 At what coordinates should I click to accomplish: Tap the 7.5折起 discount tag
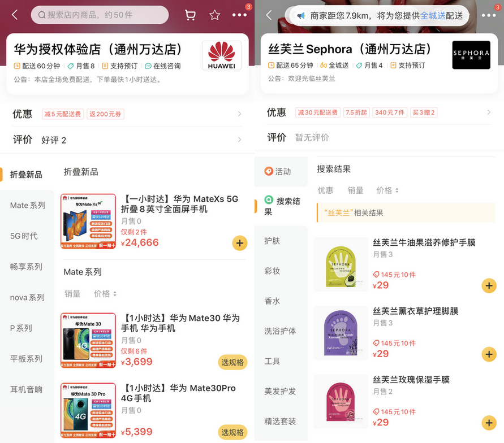pos(356,112)
